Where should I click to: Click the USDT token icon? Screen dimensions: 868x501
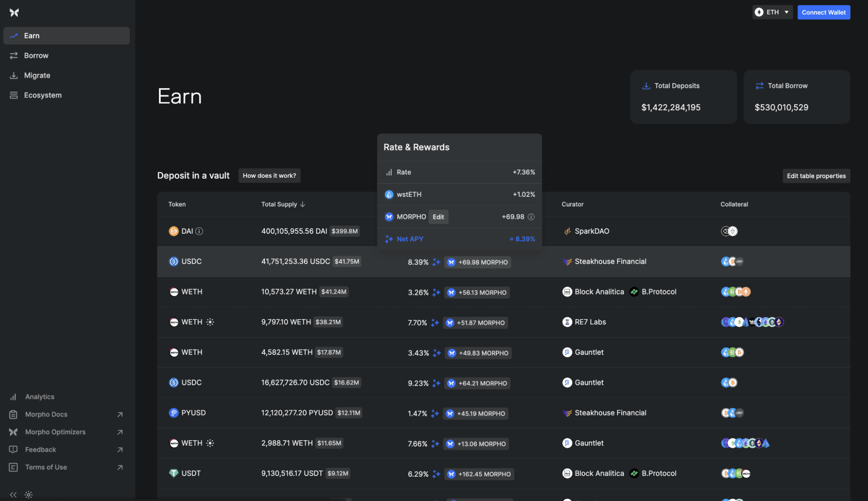point(174,473)
